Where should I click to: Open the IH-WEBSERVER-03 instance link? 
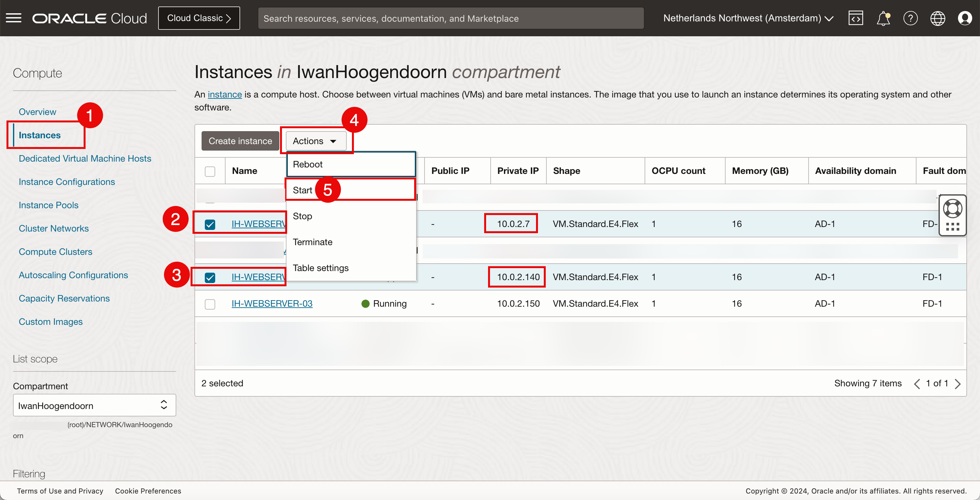click(x=272, y=303)
